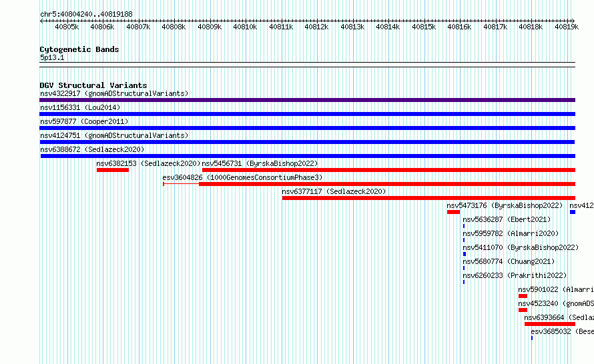Viewport: 594px width, 364px height.
Task: Open nsv5456731 (ByrskaBishop2022) label
Action: click(x=260, y=163)
